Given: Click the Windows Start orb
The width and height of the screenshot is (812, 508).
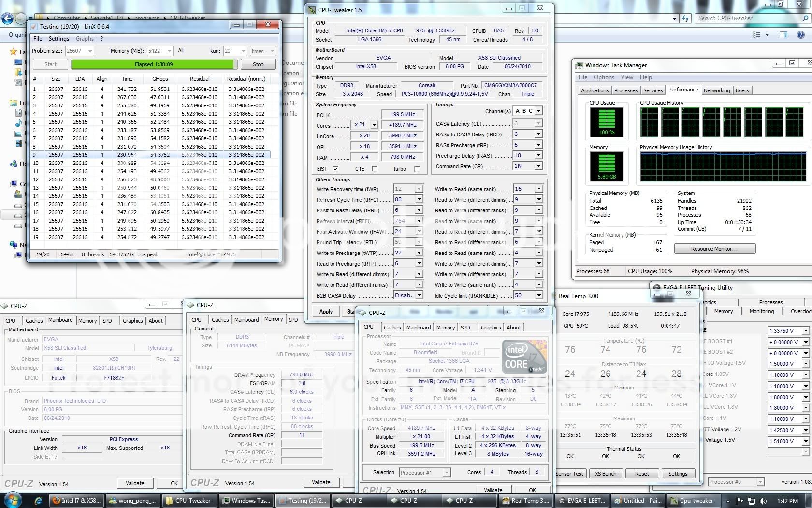Looking at the screenshot, I should click(13, 500).
